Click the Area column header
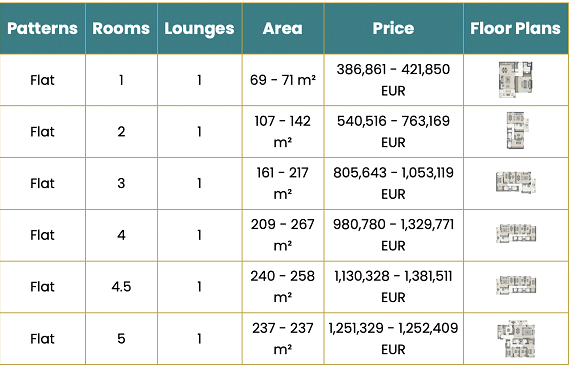The height and width of the screenshot is (366, 574). click(x=283, y=29)
